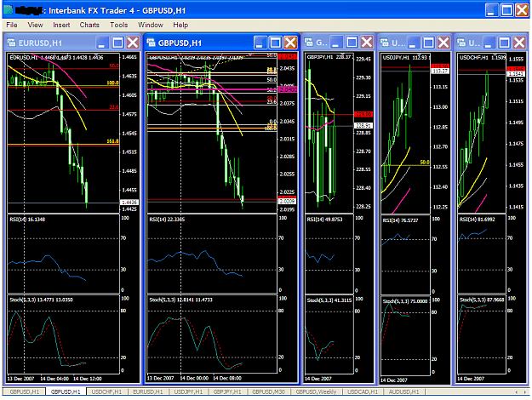Switch to the USDCAD,H1 bottom tab
Image resolution: width=532 pixels, height=400 pixels.
tap(363, 391)
